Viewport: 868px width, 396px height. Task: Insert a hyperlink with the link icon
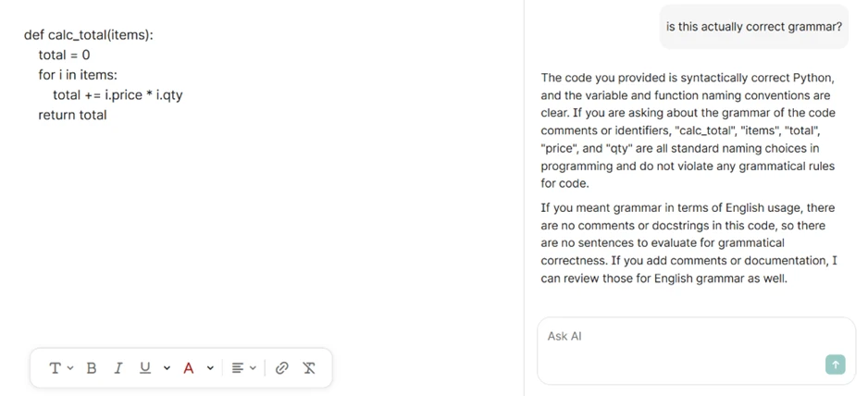(282, 367)
